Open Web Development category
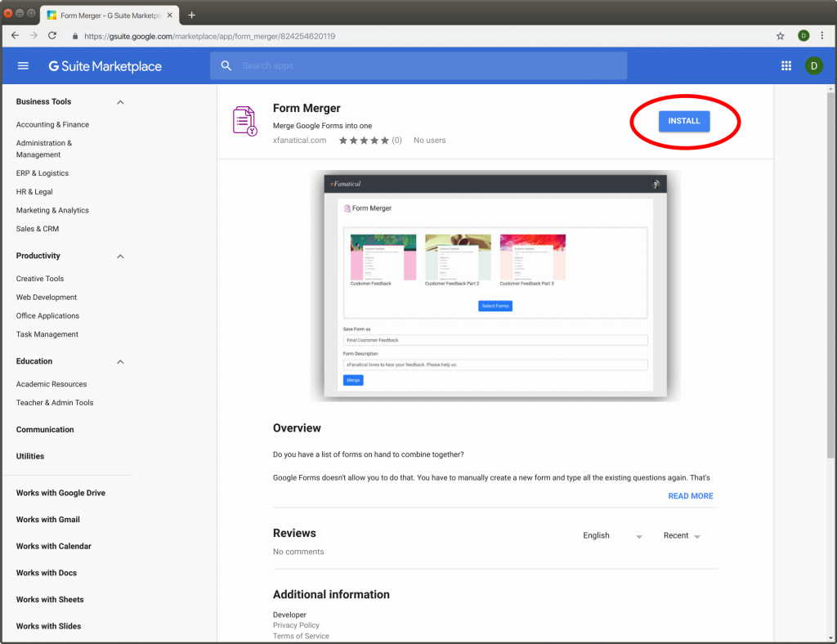Screen dimensions: 837x644 point(47,297)
